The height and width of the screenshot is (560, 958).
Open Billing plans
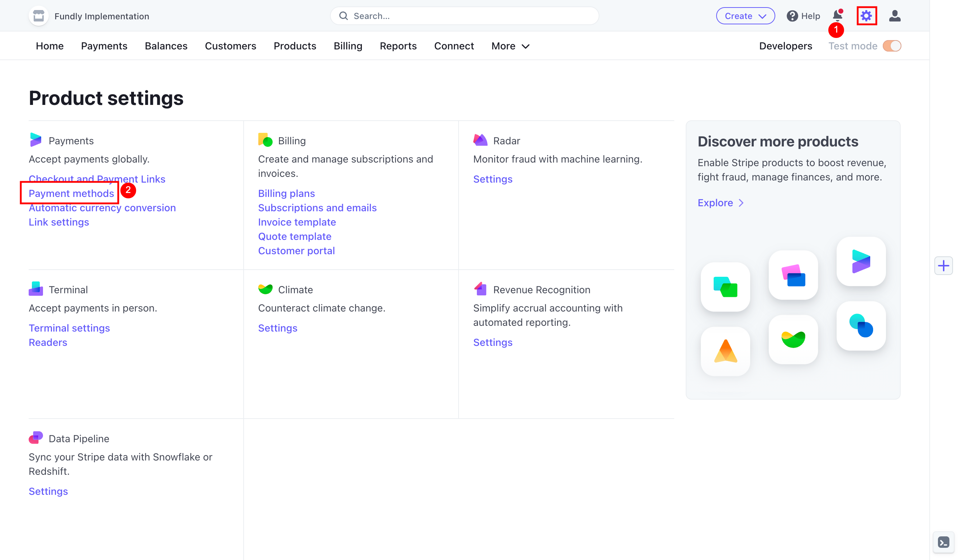(286, 193)
